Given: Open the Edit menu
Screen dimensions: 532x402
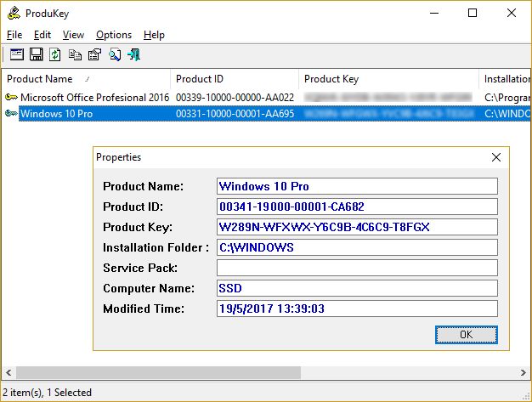Looking at the screenshot, I should pyautogui.click(x=42, y=35).
